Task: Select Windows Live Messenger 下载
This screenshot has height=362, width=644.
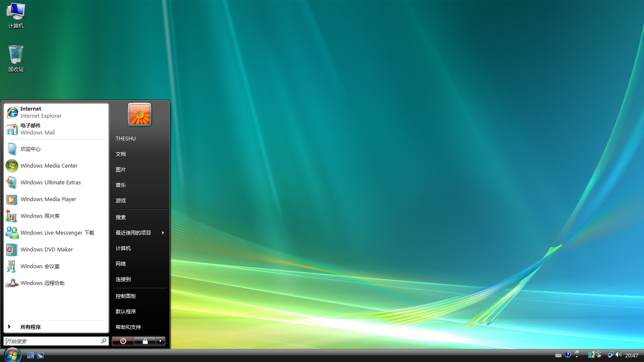Action: [x=56, y=233]
